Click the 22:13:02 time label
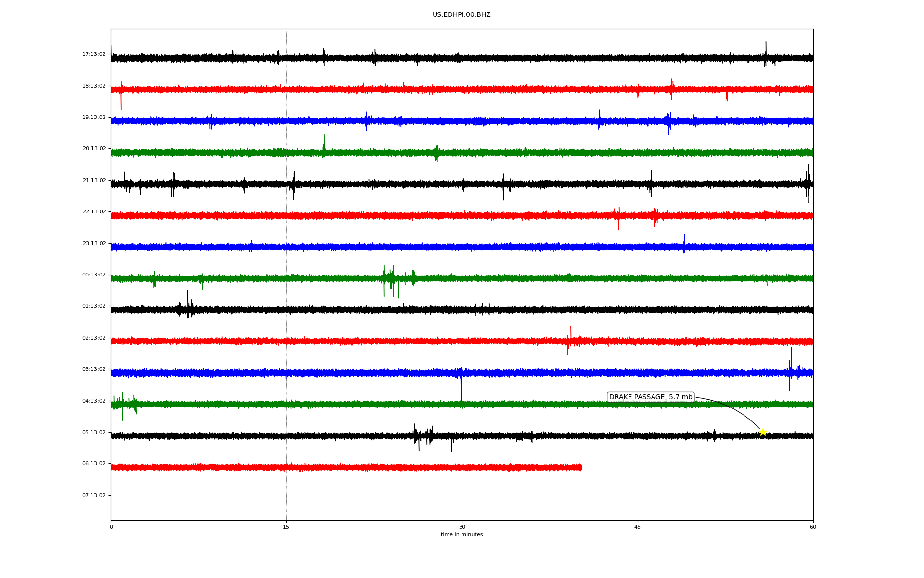Image resolution: width=924 pixels, height=578 pixels. click(94, 212)
